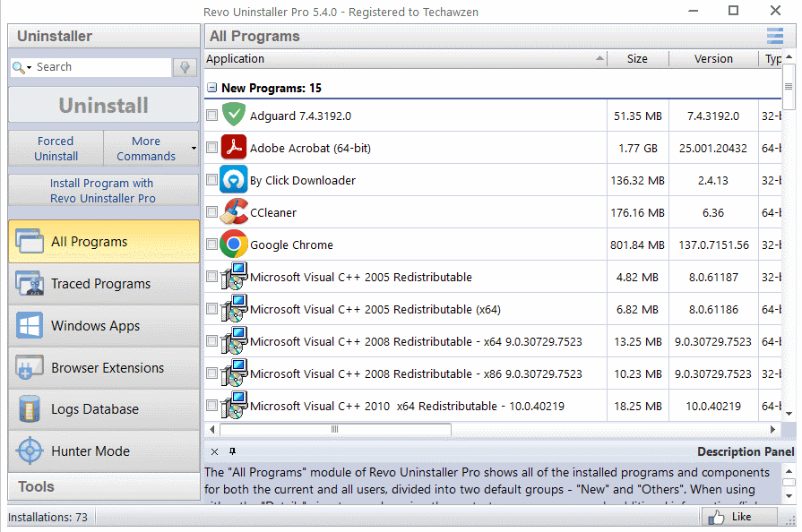The width and height of the screenshot is (802, 532).
Task: Open Logs Database module
Action: (104, 408)
